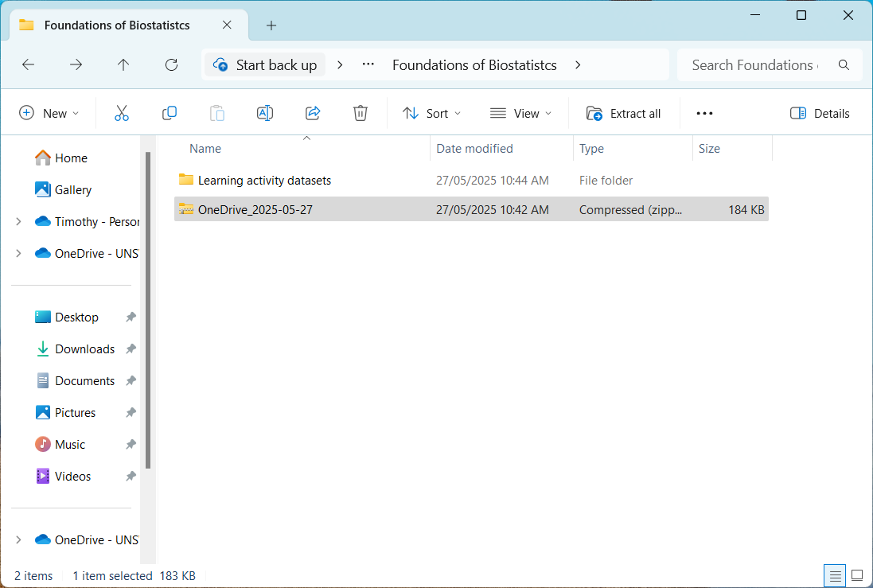Screen dimensions: 873x588
Task: Open the See more ellipsis menu
Action: [x=704, y=113]
